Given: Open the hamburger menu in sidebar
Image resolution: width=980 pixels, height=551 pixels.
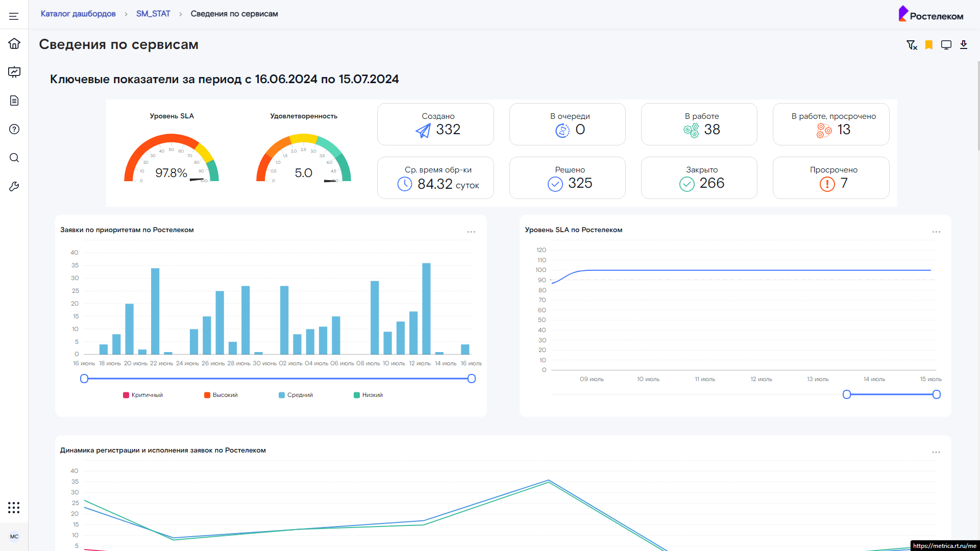Looking at the screenshot, I should [x=14, y=16].
